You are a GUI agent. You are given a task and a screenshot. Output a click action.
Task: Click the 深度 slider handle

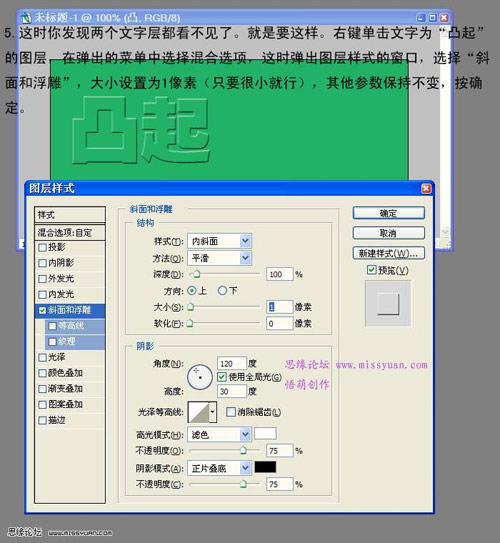pos(196,274)
